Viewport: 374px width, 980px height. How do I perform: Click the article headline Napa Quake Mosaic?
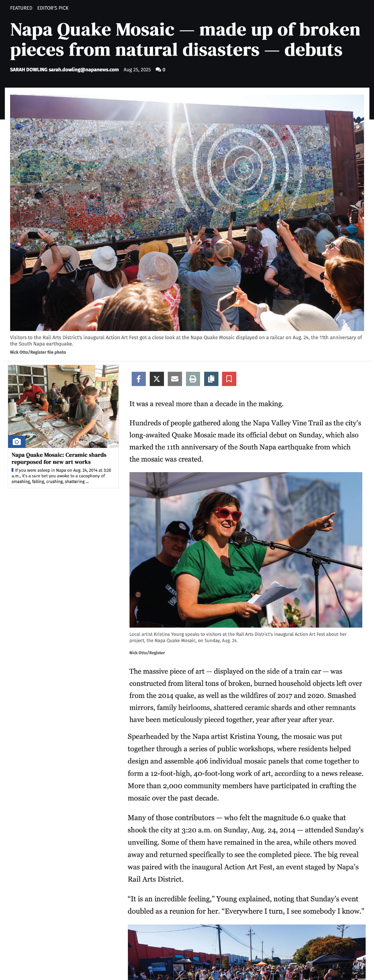[185, 40]
